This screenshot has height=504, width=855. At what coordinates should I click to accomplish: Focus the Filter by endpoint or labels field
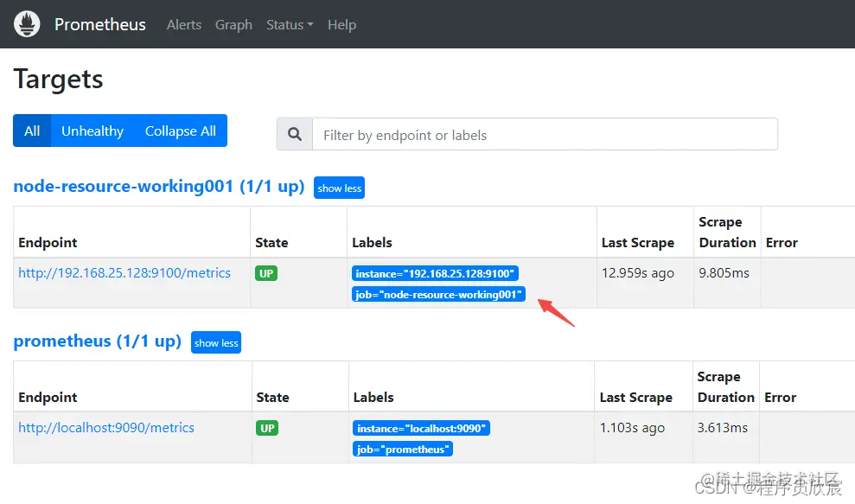(x=545, y=134)
